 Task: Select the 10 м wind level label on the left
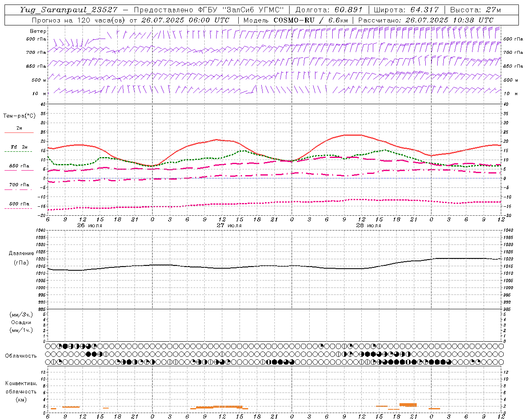[x=39, y=94]
